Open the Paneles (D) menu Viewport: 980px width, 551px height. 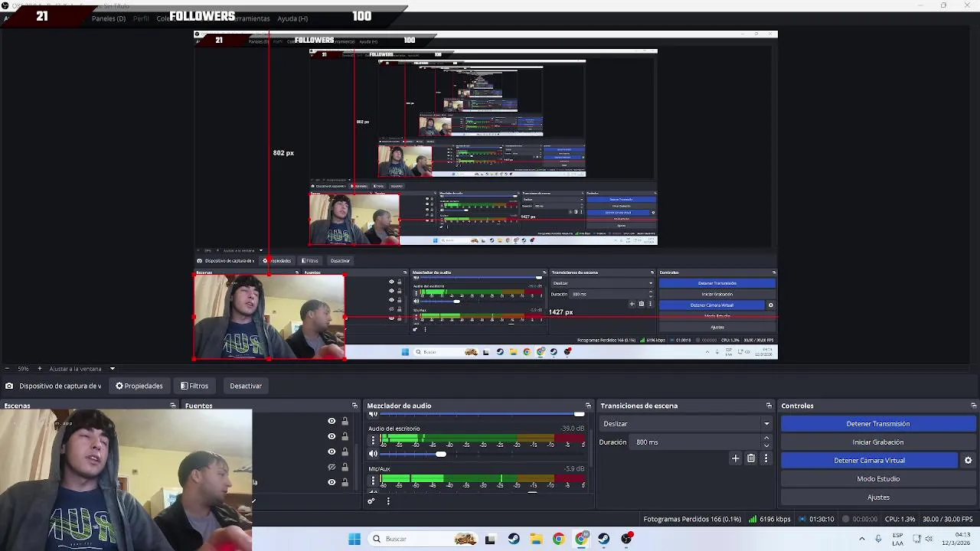(x=109, y=18)
